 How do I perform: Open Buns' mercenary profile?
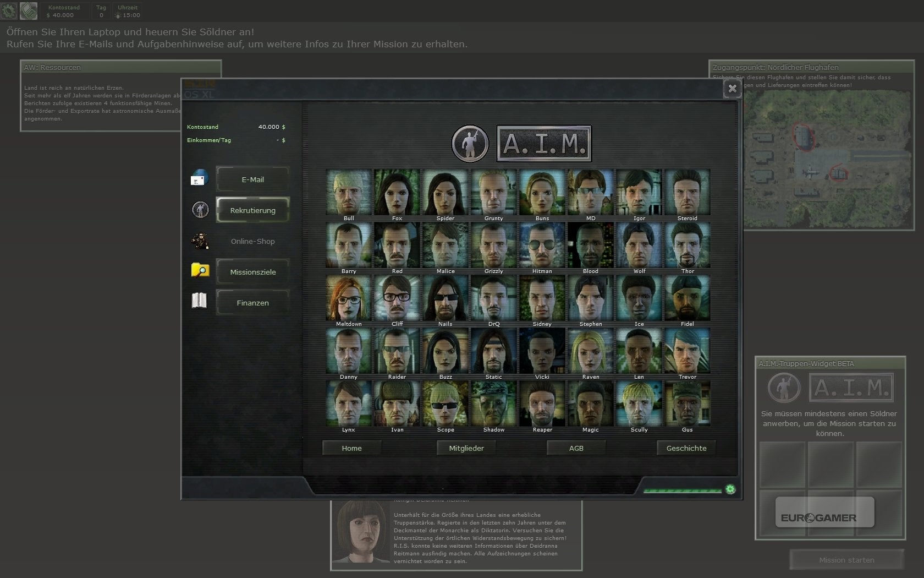[x=542, y=192]
